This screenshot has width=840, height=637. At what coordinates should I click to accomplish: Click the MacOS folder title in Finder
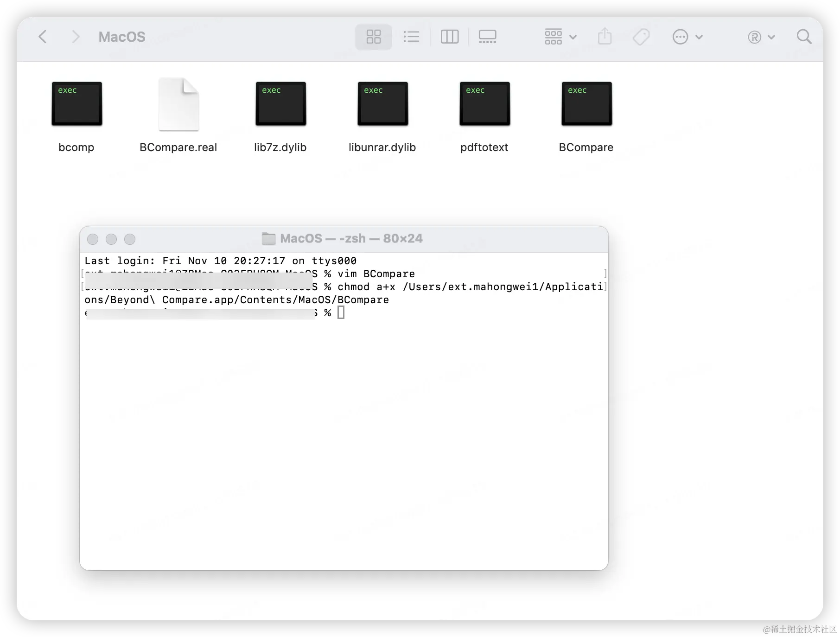[x=122, y=37]
